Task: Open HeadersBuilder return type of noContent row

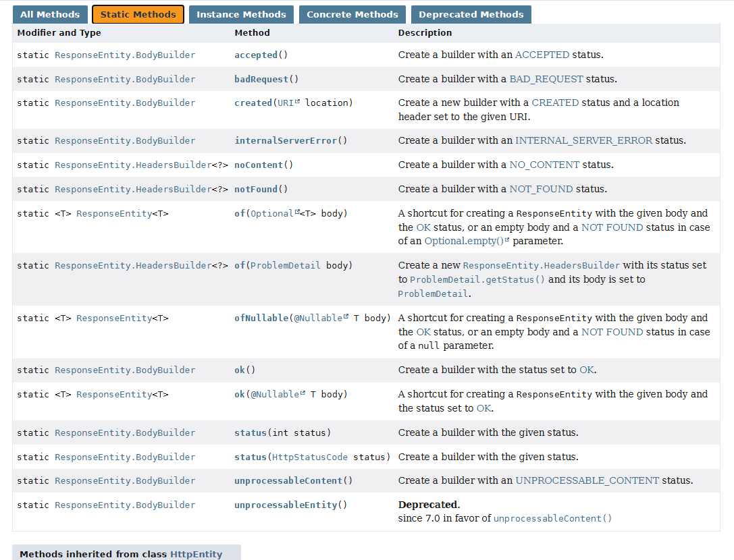Action: click(133, 165)
